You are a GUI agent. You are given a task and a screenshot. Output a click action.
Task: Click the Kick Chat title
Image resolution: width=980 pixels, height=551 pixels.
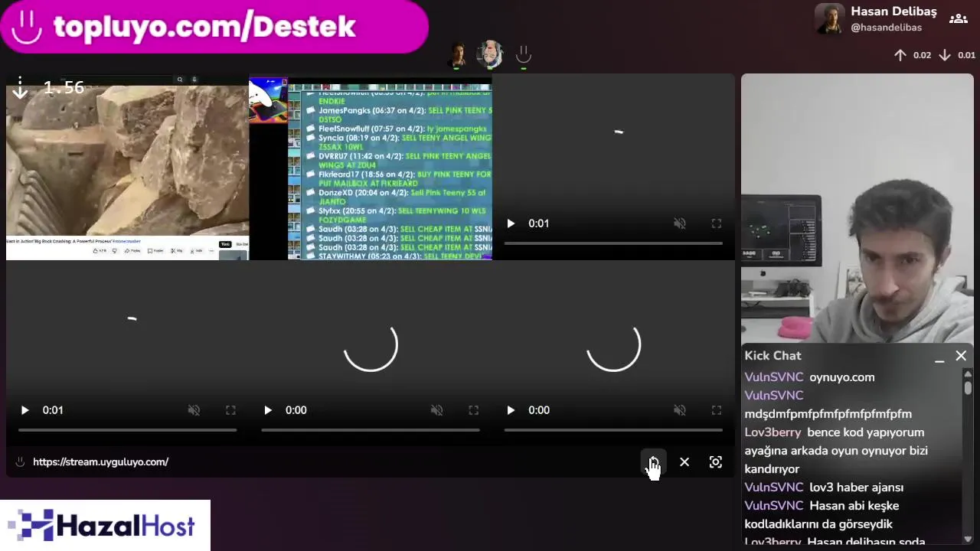click(x=773, y=356)
